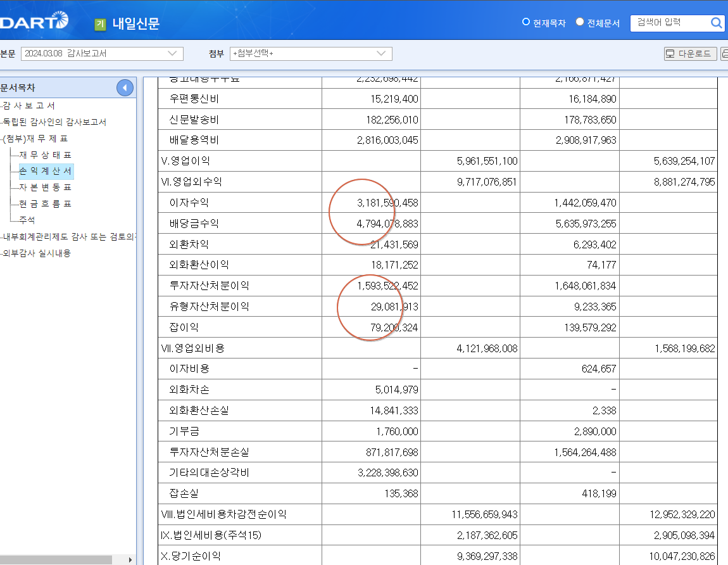This screenshot has width=728, height=565.
Task: Click the value 10,047,230,826
Action: (x=682, y=557)
